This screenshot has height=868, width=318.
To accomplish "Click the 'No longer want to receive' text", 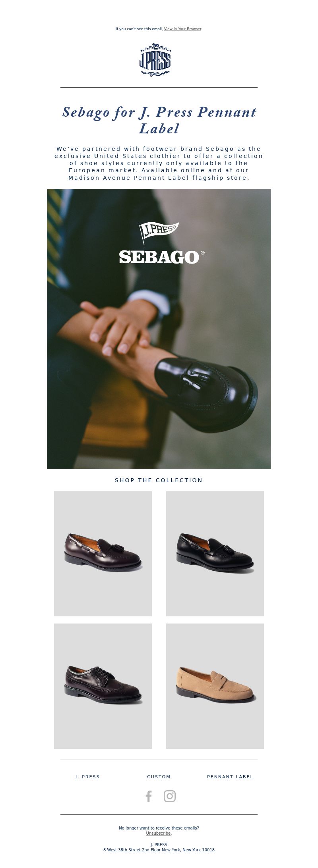I will pyautogui.click(x=159, y=828).
